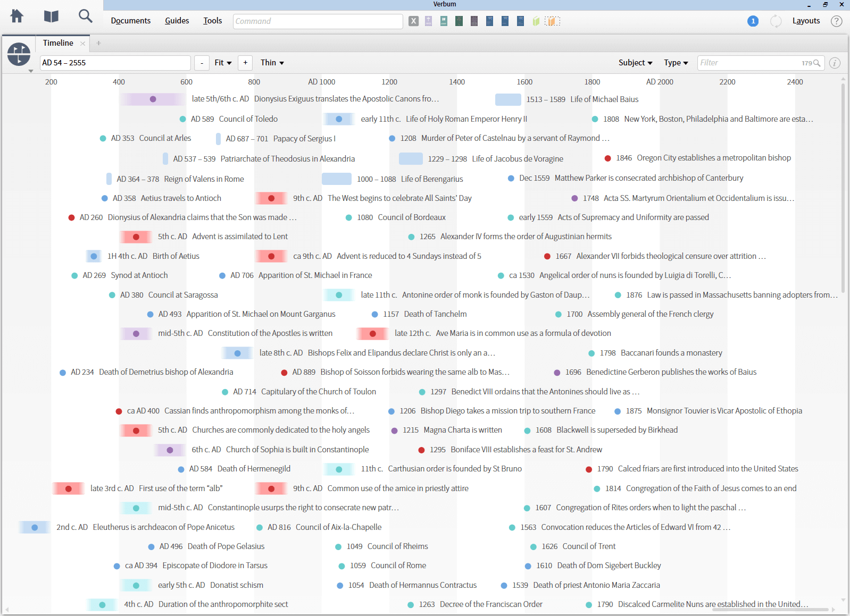Expand the Subject filter dropdown
This screenshot has height=616, width=850.
tap(635, 63)
